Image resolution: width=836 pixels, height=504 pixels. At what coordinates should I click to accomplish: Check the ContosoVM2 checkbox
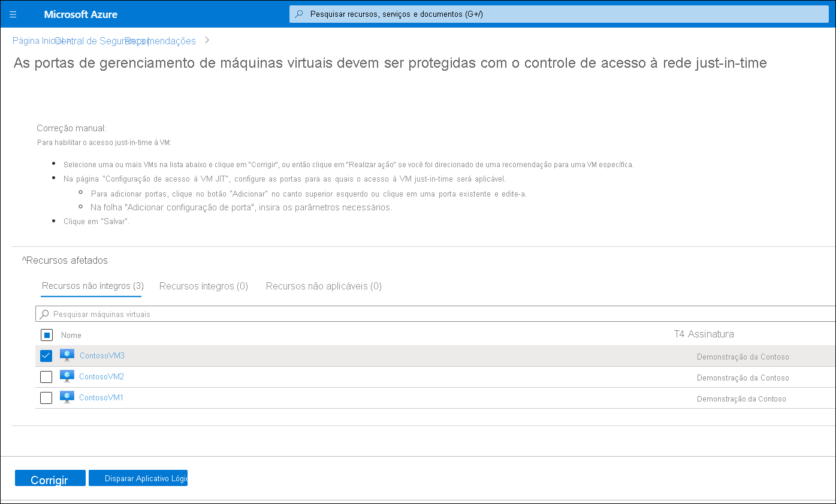click(46, 377)
